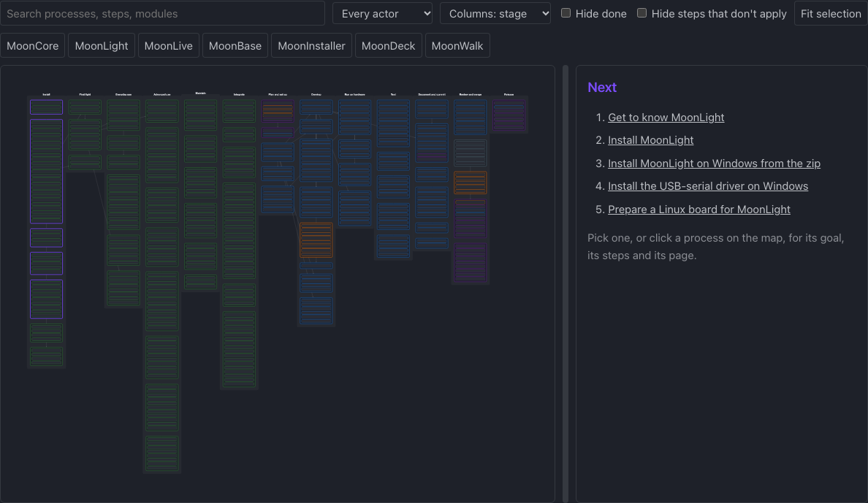Select the orange card in Review and merge column
868x503 pixels.
470,183
